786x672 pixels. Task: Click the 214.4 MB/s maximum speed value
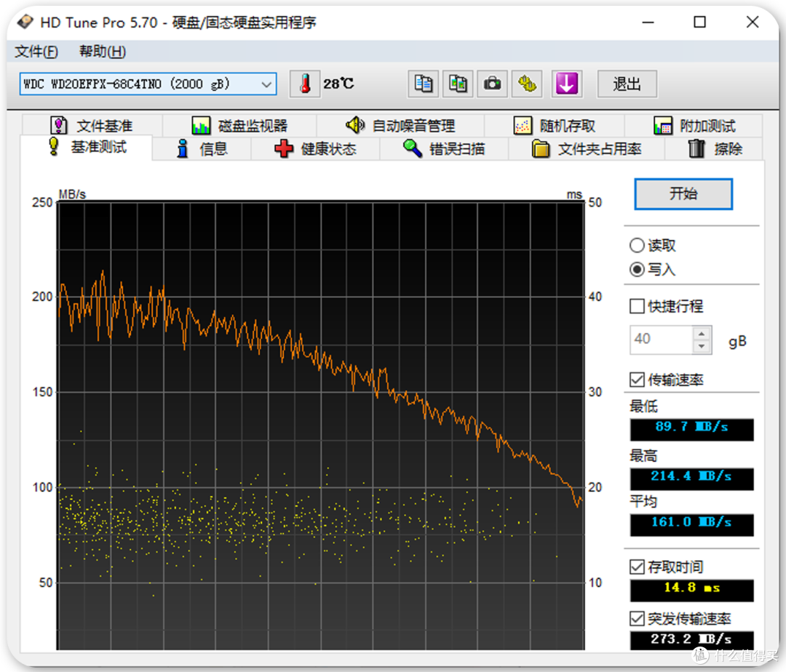tap(692, 479)
